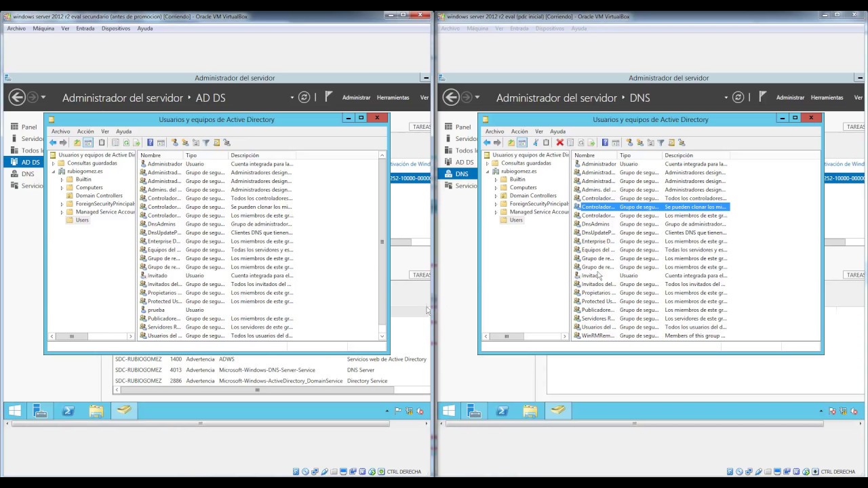Click Export list icon in secundario VM toolbar
868x488 pixels.
coord(136,142)
